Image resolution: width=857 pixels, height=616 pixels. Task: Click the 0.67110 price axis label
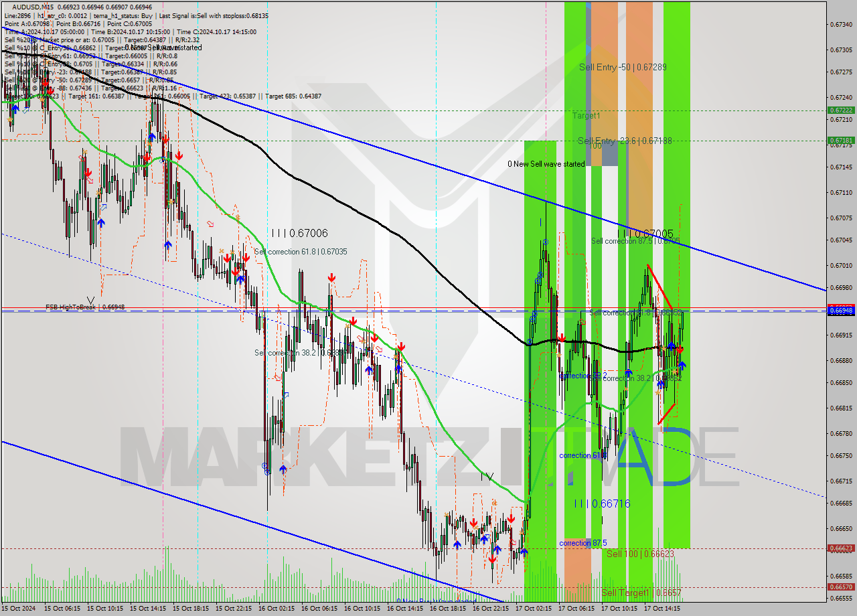coord(841,192)
